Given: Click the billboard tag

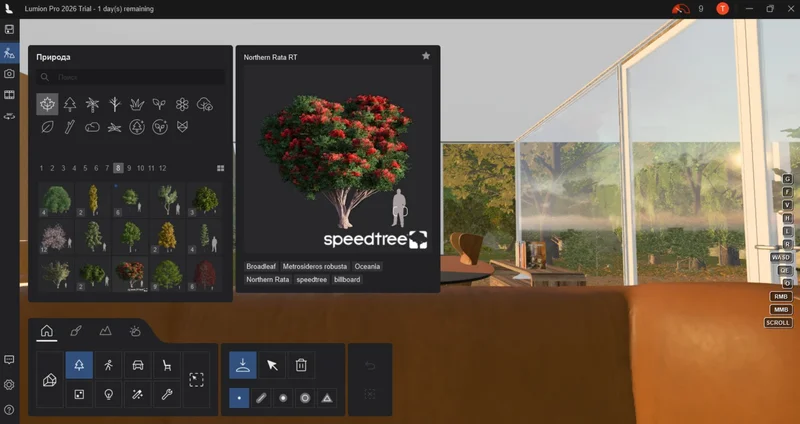Looking at the screenshot, I should pyautogui.click(x=347, y=280).
